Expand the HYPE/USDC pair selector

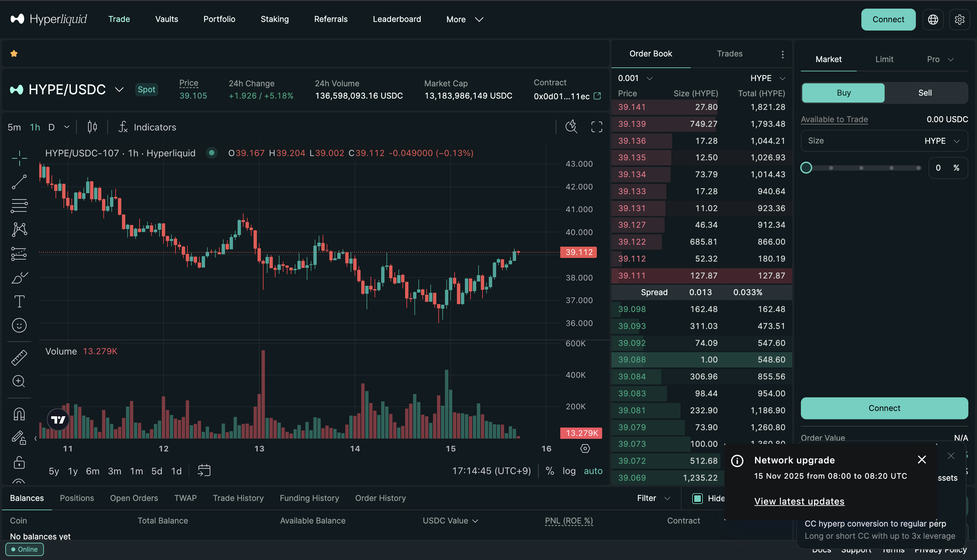coord(119,90)
